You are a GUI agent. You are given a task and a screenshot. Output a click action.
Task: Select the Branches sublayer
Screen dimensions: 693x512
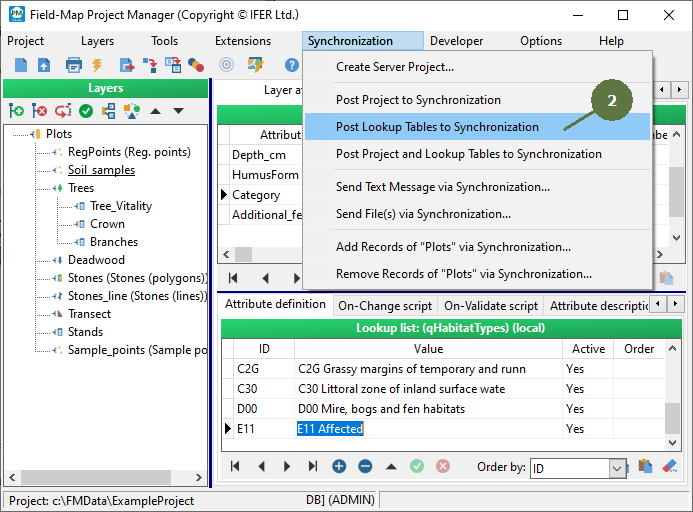tap(114, 242)
